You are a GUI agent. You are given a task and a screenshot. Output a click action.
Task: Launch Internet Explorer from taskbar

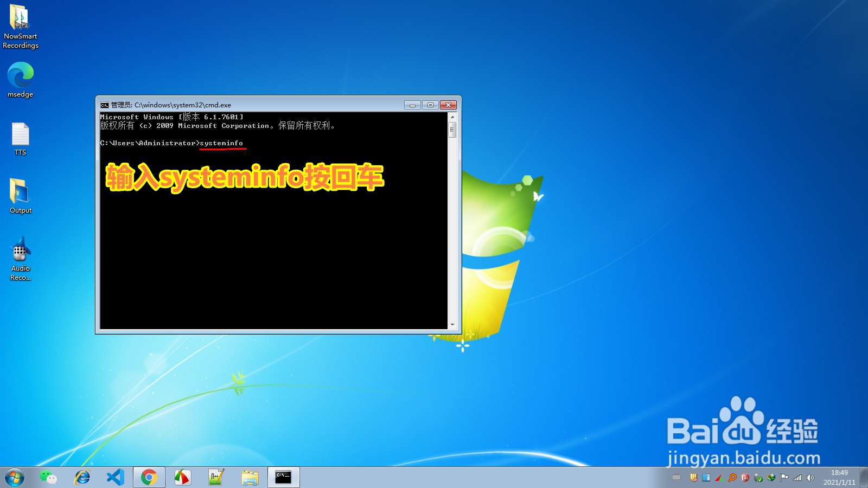coord(82,477)
